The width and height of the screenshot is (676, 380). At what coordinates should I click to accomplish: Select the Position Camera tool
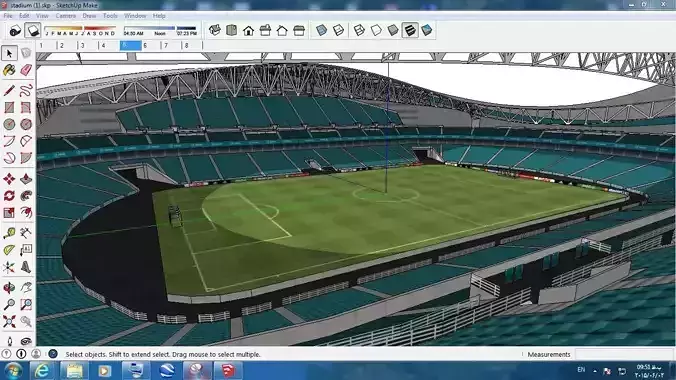pos(9,341)
